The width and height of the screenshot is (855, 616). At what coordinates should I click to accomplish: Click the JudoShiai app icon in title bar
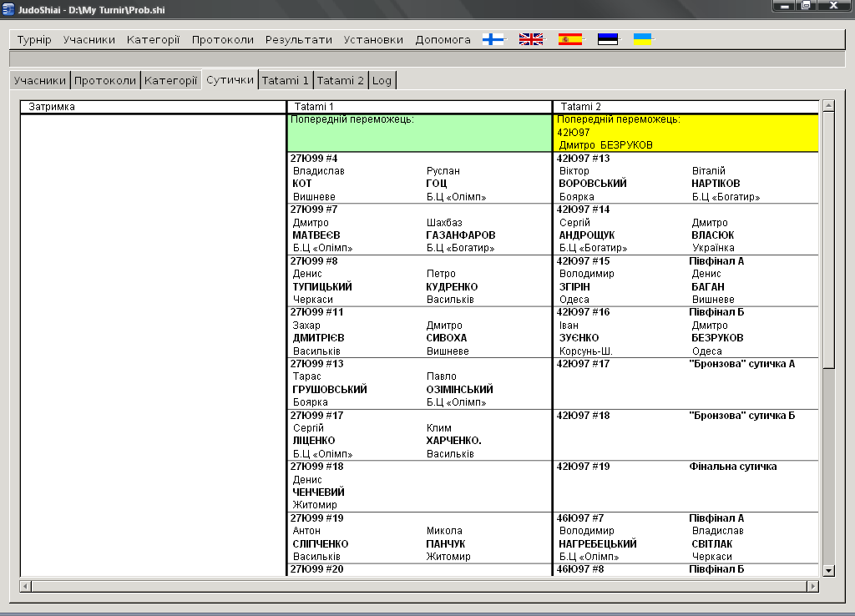pyautogui.click(x=9, y=6)
